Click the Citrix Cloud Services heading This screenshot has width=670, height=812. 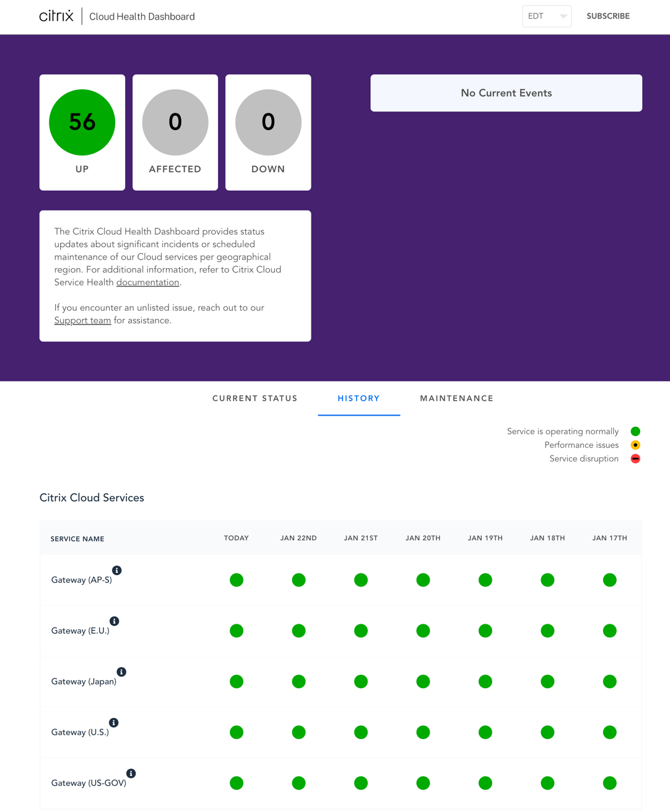(x=92, y=498)
